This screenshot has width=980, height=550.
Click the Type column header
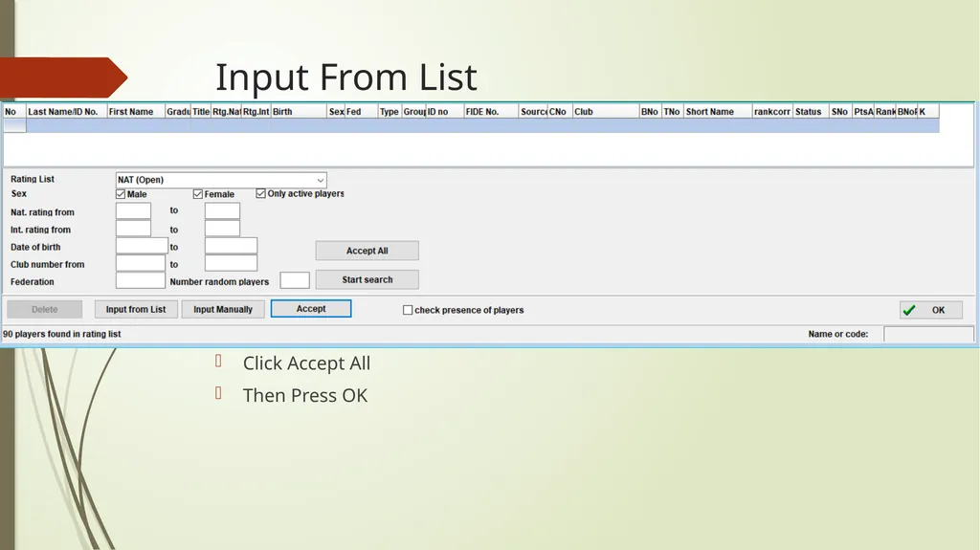point(390,112)
